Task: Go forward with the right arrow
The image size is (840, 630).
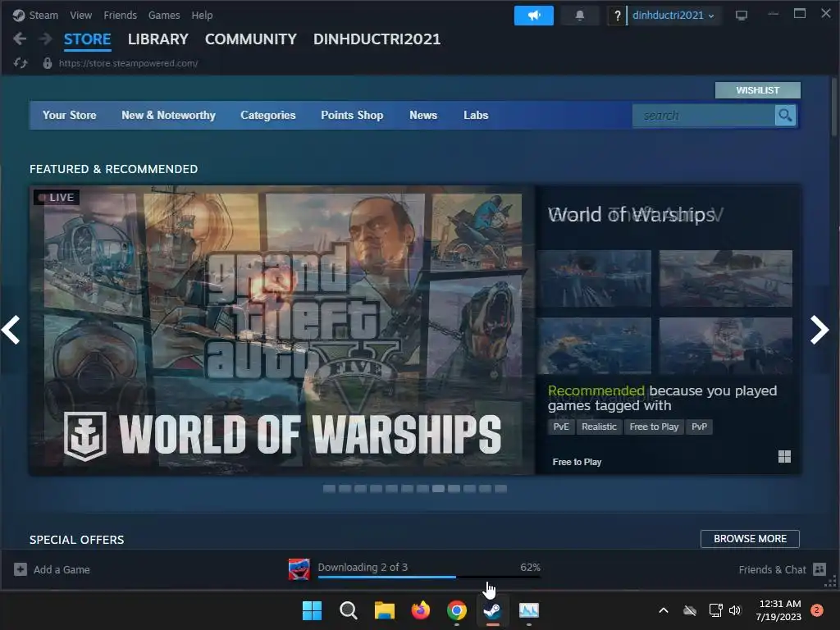Action: coord(46,39)
